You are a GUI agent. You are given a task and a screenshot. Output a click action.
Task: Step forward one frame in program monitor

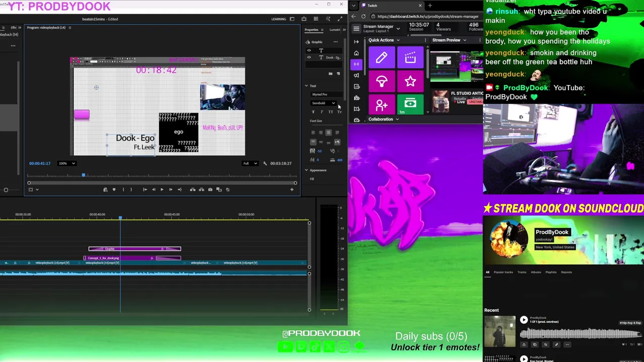click(171, 190)
